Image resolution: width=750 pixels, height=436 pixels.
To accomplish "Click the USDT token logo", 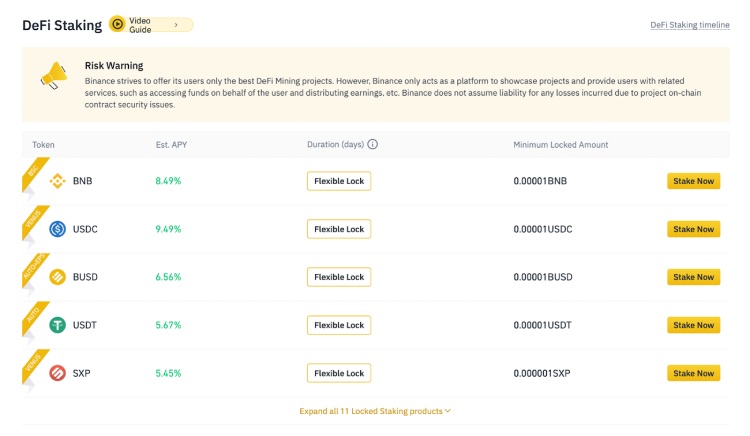I will (x=57, y=325).
